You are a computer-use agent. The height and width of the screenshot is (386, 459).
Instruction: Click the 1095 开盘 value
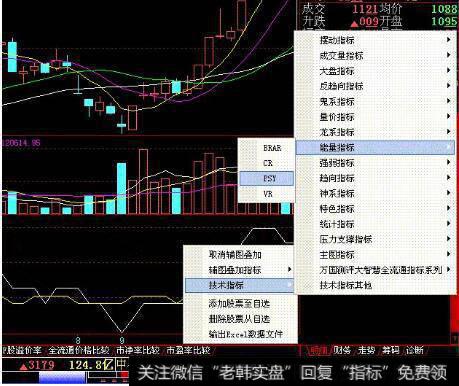[x=444, y=21]
